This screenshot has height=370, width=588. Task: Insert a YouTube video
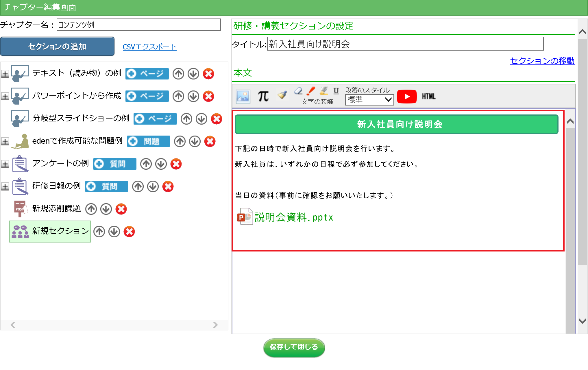[407, 96]
